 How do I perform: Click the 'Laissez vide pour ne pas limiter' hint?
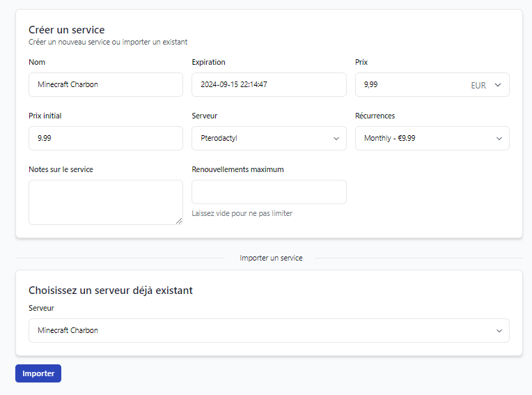242,213
